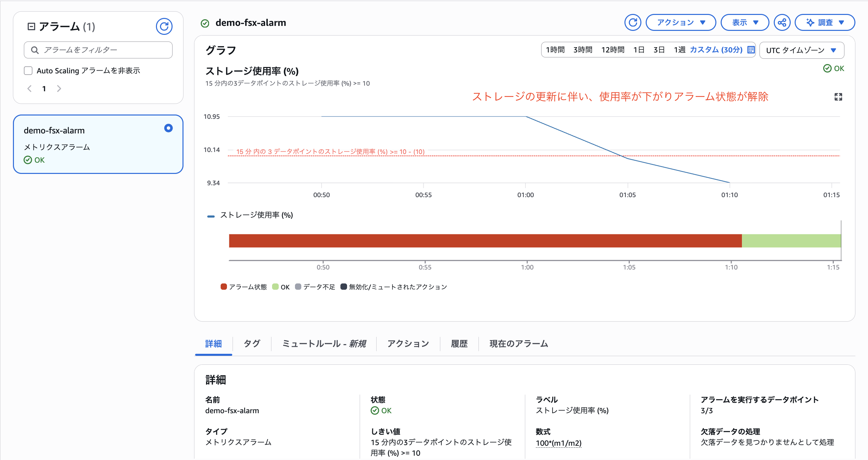Expand the 表示 dropdown

click(744, 23)
